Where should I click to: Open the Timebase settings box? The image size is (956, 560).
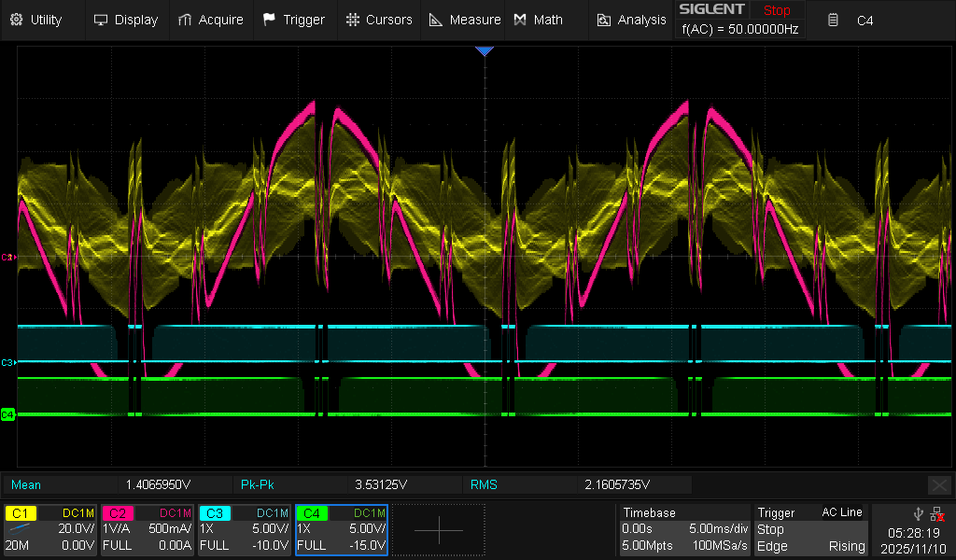coord(684,530)
